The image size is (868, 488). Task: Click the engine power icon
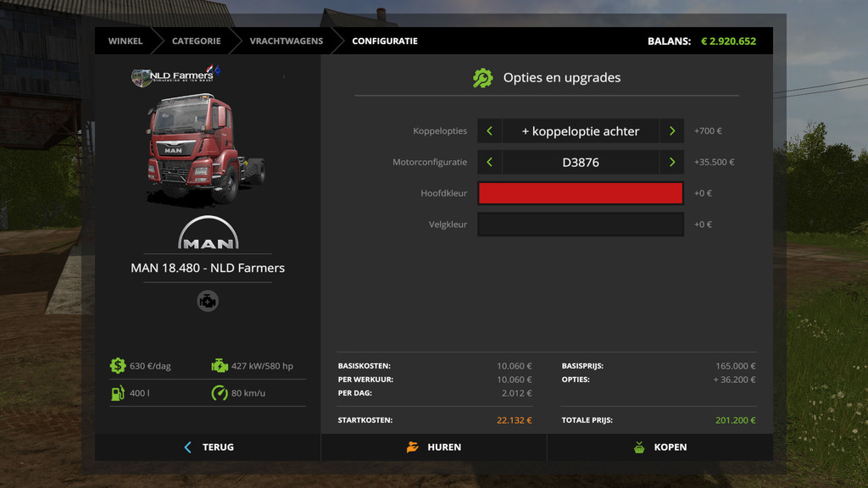[220, 366]
